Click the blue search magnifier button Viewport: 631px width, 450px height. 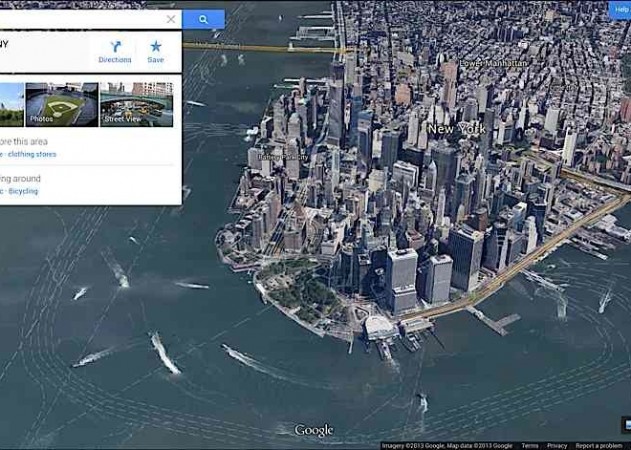click(203, 19)
